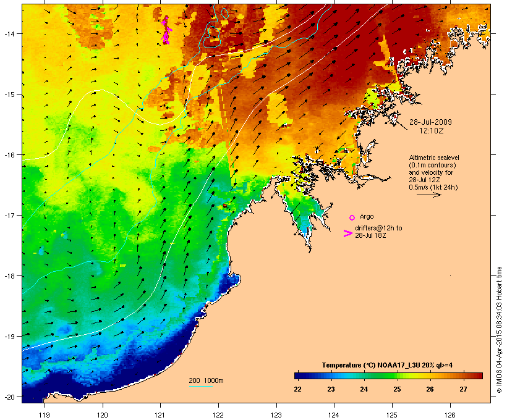Click the date label 28-Jul-2009
This screenshot has width=507, height=420.
[x=430, y=122]
